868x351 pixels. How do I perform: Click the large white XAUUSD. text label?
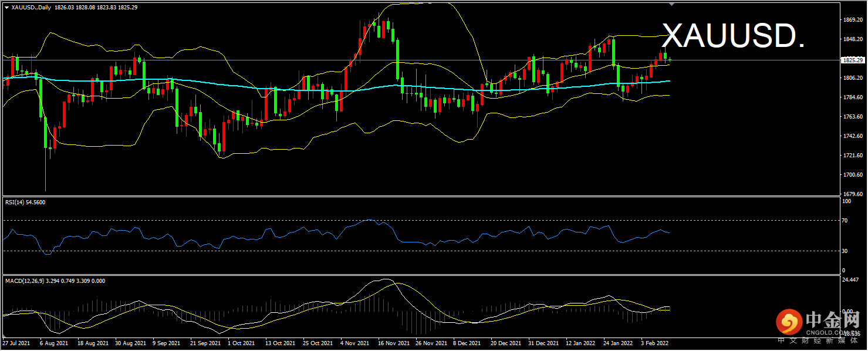[x=734, y=37]
